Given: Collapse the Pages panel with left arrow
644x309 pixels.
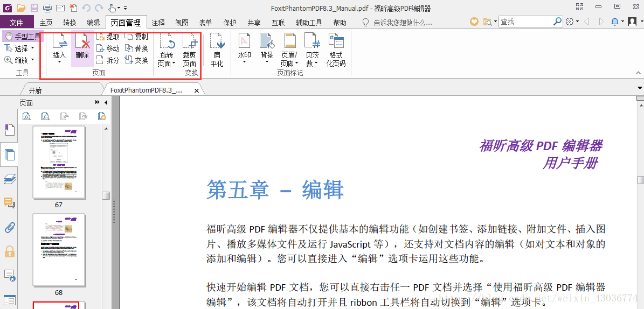Looking at the screenshot, I should click(x=106, y=103).
